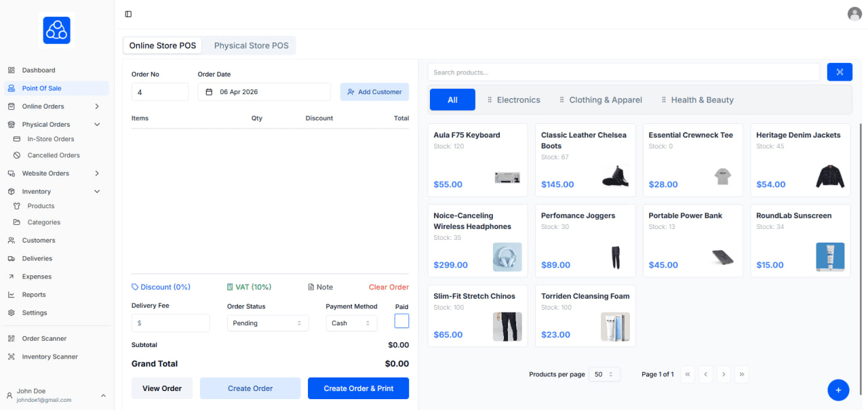Add RoundLab Sunscreen product
Screen dimensions: 868x410
tap(800, 241)
